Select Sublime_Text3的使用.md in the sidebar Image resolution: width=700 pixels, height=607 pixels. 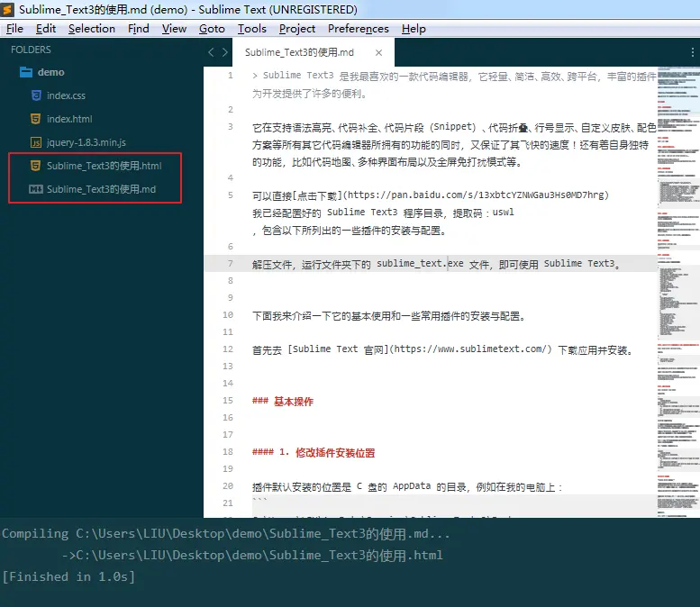click(x=101, y=189)
